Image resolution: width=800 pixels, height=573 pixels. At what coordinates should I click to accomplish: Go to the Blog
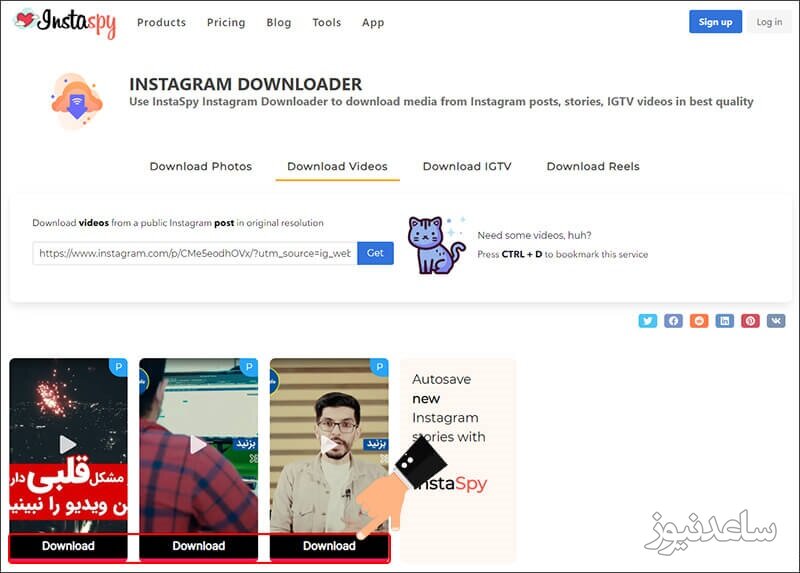(279, 22)
